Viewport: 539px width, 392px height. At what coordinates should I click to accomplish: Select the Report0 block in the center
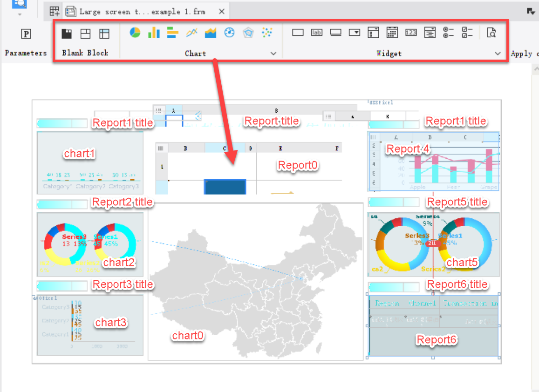pyautogui.click(x=248, y=169)
